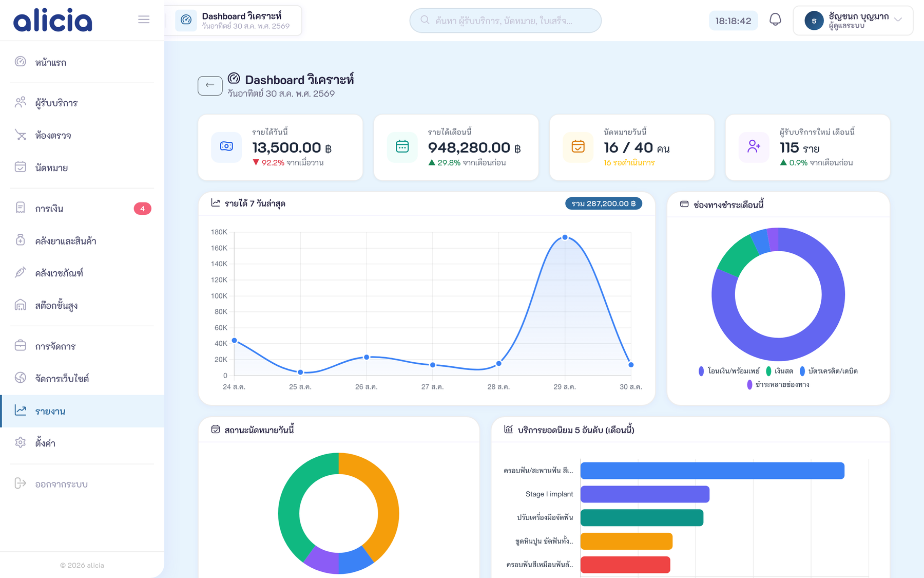Click รายได้ 7 วันล่าสุด chart icon
924x578 pixels.
pos(216,203)
